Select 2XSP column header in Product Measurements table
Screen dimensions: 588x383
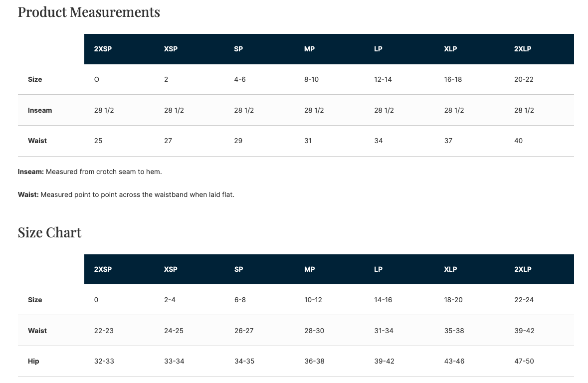pyautogui.click(x=103, y=49)
